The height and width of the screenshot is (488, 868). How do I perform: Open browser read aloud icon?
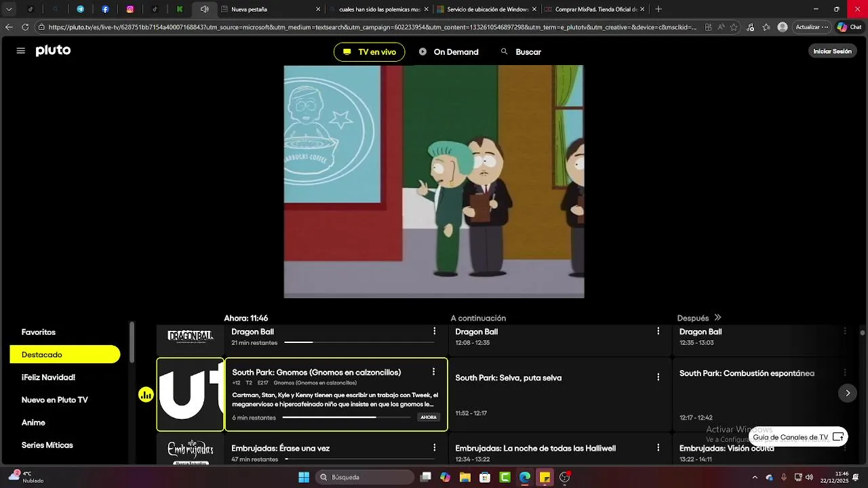click(721, 27)
